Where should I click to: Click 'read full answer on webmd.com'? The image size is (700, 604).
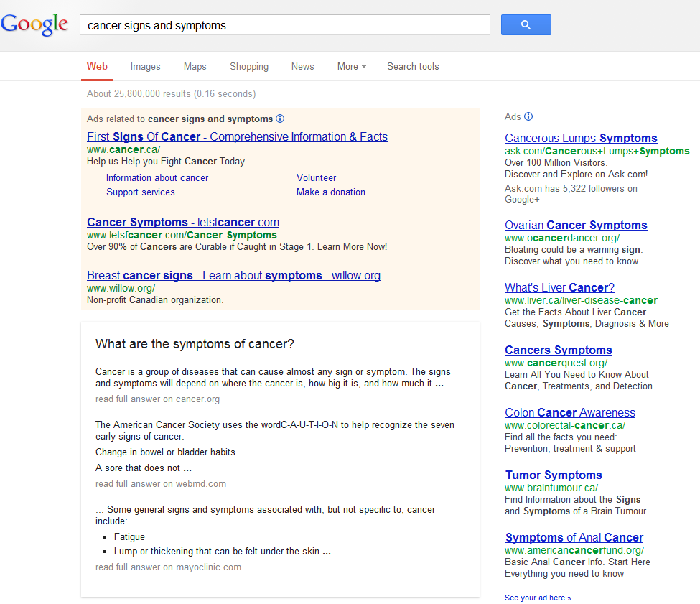[161, 483]
